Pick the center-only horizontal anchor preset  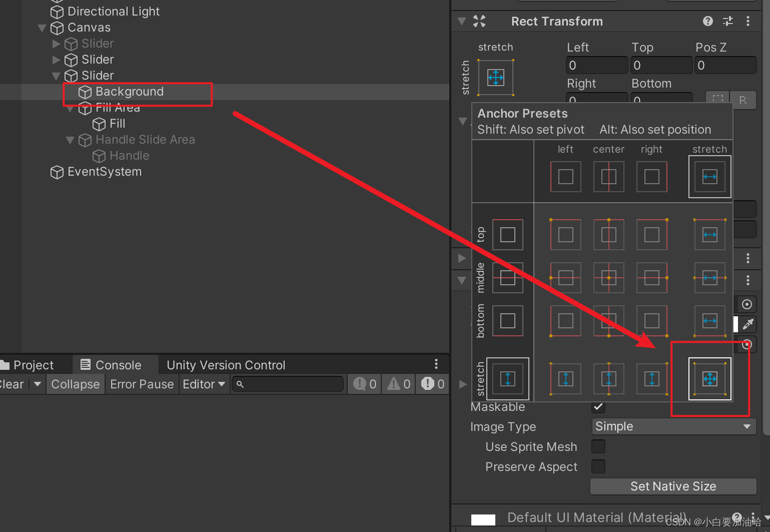click(609, 177)
